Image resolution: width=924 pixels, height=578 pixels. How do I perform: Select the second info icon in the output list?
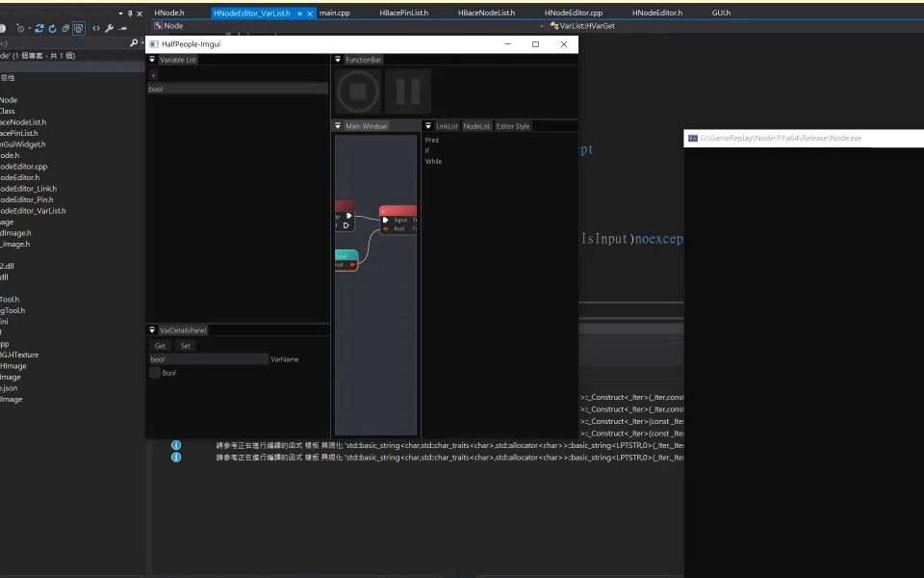[175, 457]
